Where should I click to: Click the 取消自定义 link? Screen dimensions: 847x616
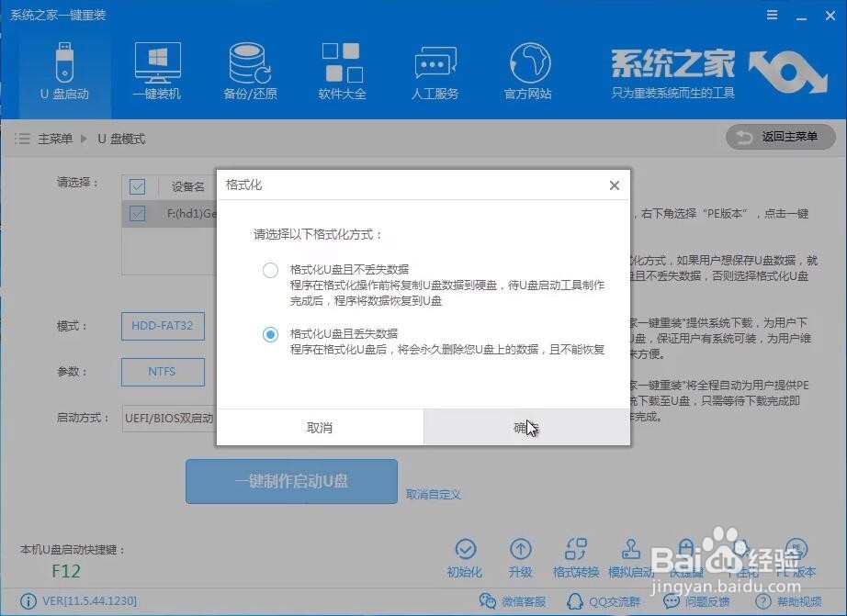[434, 494]
